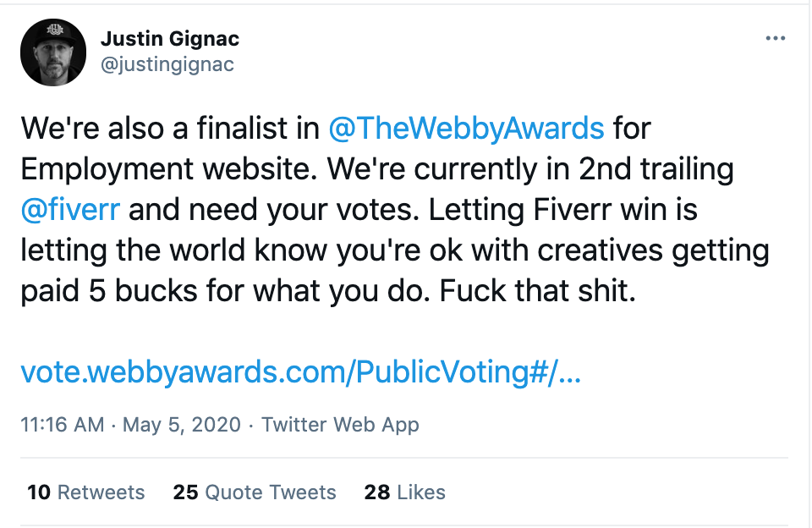The height and width of the screenshot is (528, 812).
Task: Open the @fiverr mention link
Action: [x=70, y=209]
